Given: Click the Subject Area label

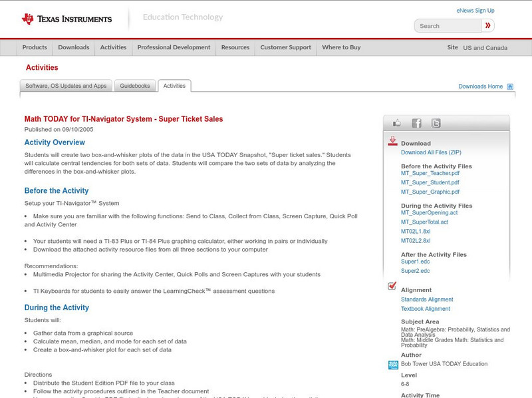Looking at the screenshot, I should pyautogui.click(x=420, y=321).
